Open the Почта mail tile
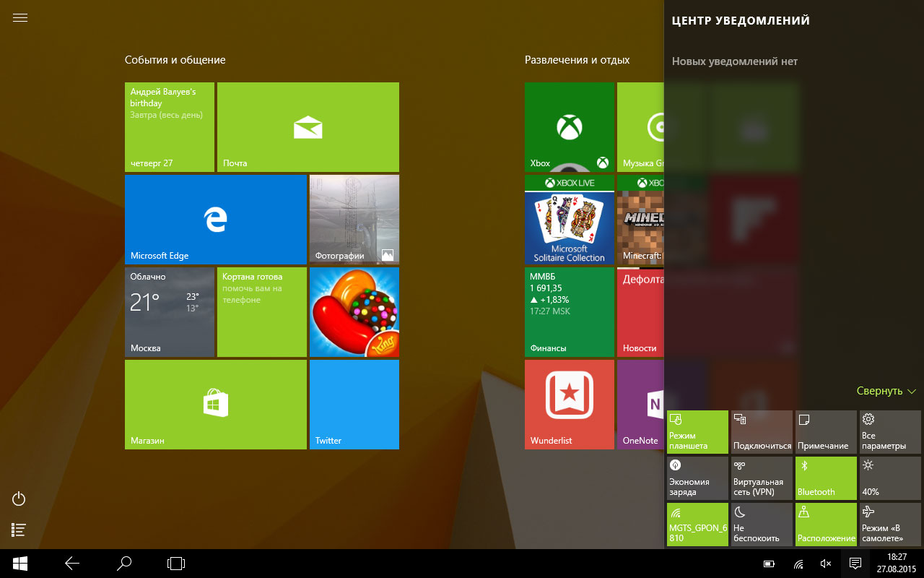924x578 pixels. (x=308, y=127)
